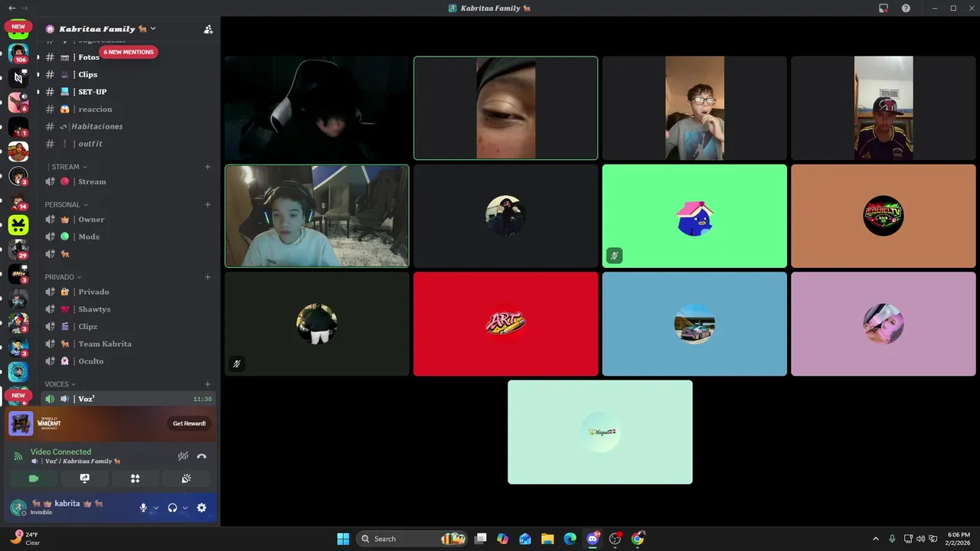
Task: Toggle noise suppression icon
Action: tap(183, 456)
